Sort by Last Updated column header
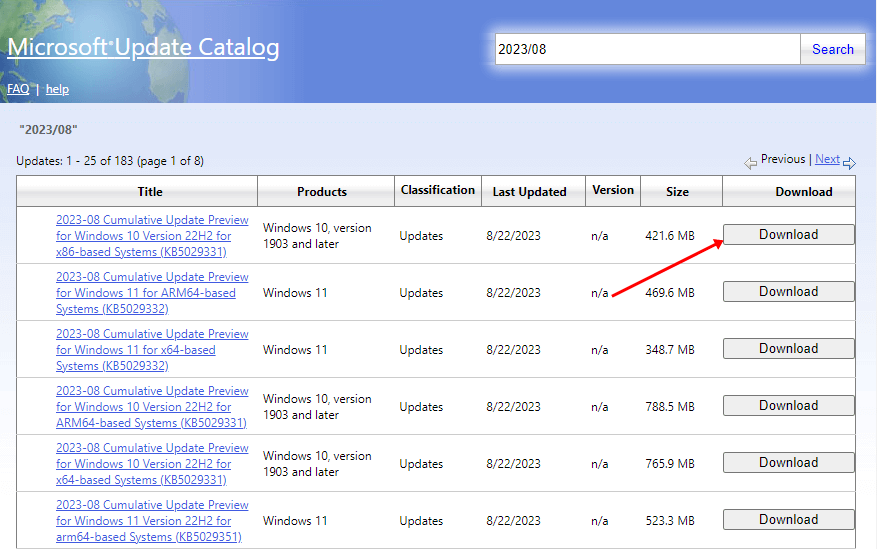Image resolution: width=877 pixels, height=549 pixels. point(529,191)
